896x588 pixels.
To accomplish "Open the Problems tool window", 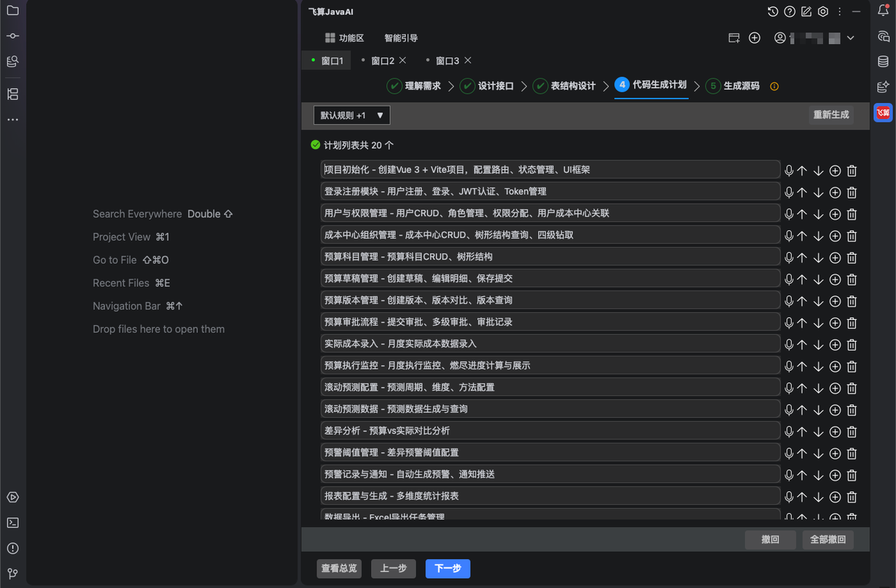I will click(13, 548).
